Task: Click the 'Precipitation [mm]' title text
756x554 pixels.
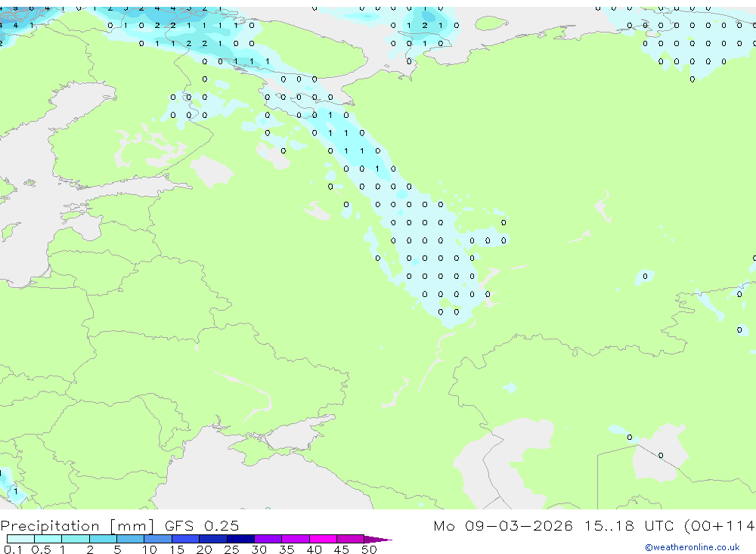Action: click(77, 525)
